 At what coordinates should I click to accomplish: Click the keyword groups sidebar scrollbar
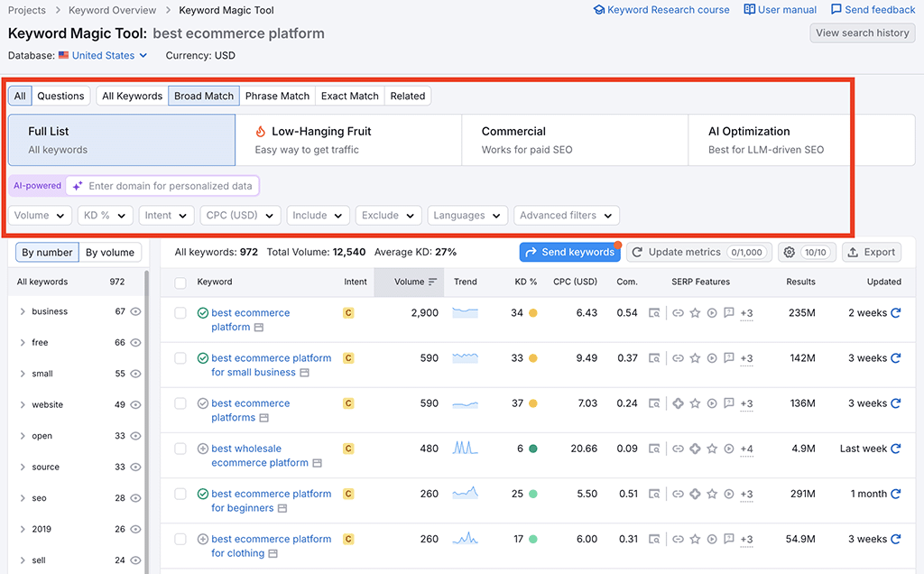point(146,421)
